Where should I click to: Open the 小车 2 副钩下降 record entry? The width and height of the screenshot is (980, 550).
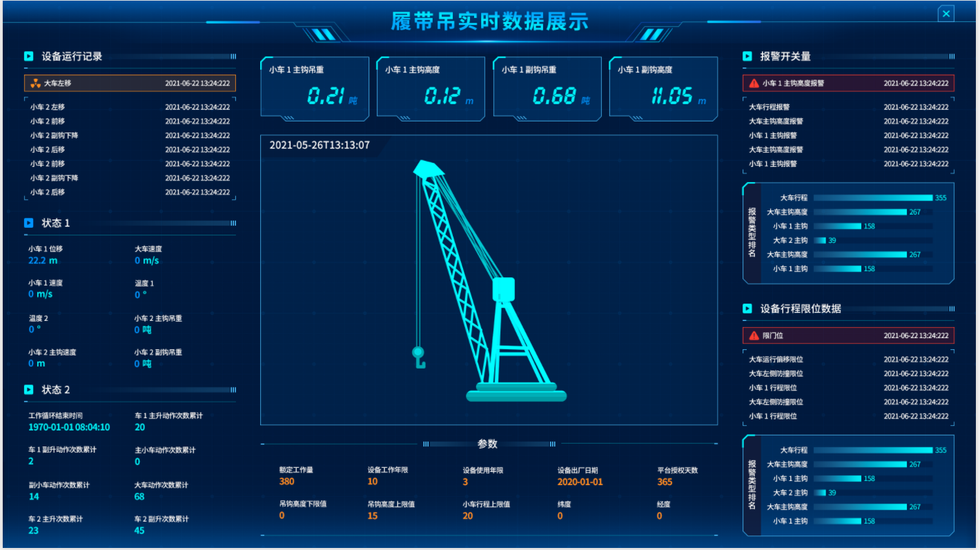(54, 135)
